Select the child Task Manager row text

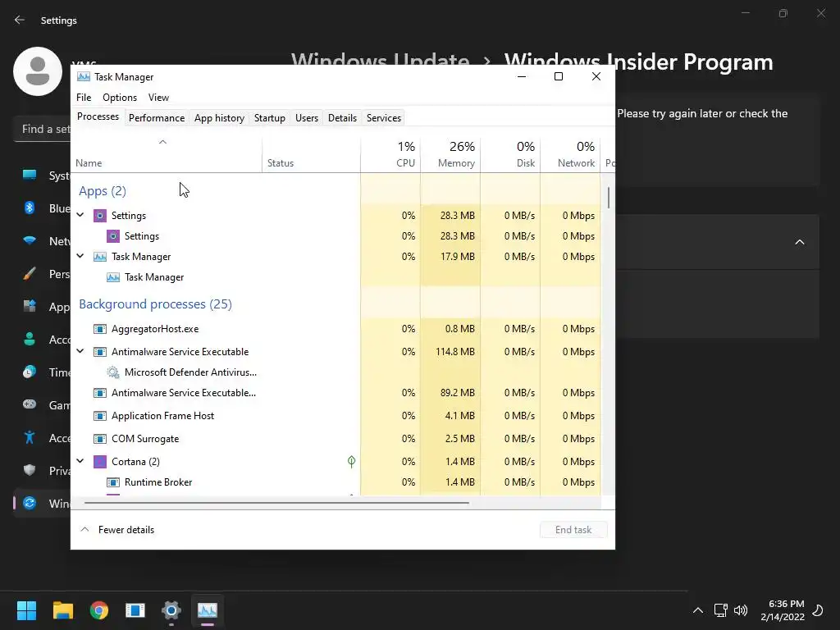[153, 277]
